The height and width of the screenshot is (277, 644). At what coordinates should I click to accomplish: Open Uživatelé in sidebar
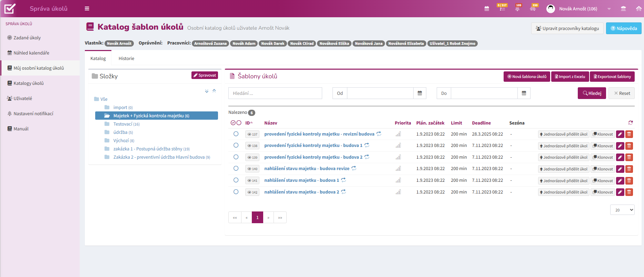pyautogui.click(x=22, y=98)
